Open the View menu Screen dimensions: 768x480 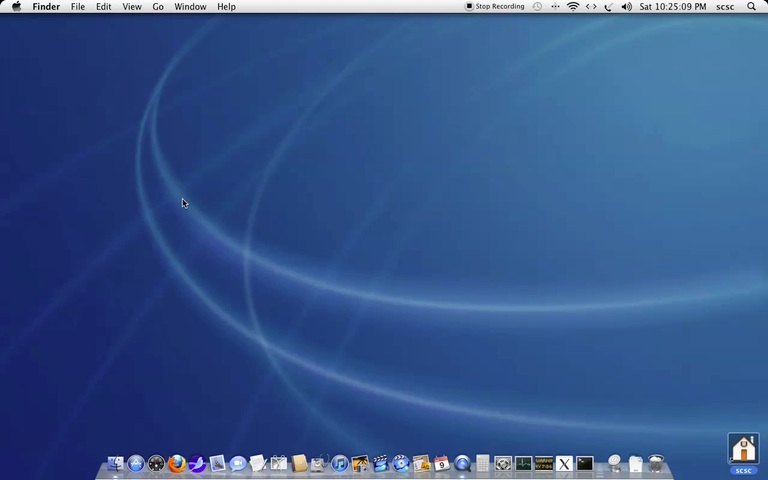[x=132, y=6]
